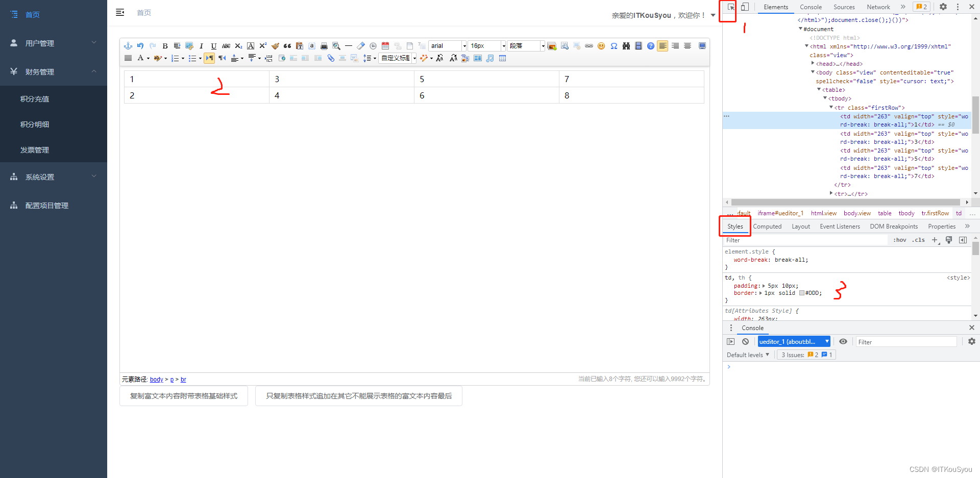Insert a horizontal rule line
The image size is (980, 478).
(349, 46)
